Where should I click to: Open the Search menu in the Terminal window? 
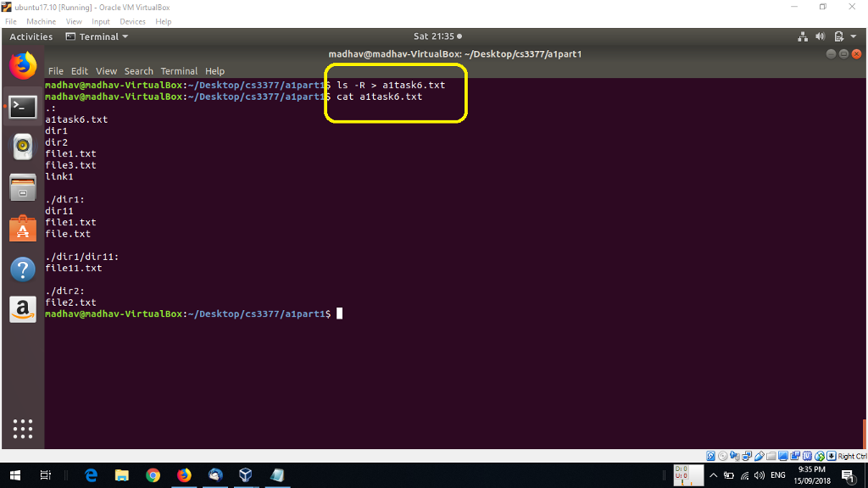point(139,71)
